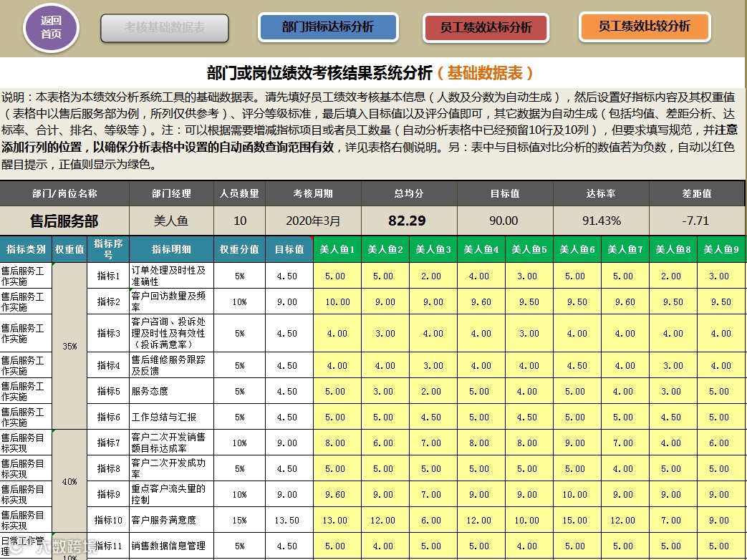Select 美人鱼6 score 15.00 for 指标10
The width and height of the screenshot is (747, 560).
577,520
